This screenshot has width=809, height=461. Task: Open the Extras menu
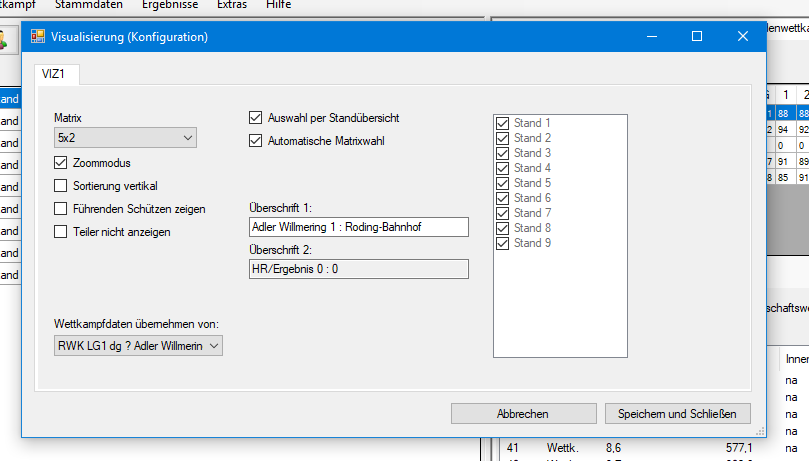[x=231, y=5]
